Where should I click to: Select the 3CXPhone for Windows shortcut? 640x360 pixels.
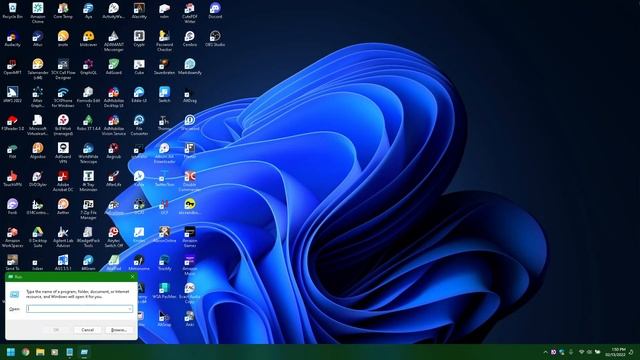tap(63, 96)
